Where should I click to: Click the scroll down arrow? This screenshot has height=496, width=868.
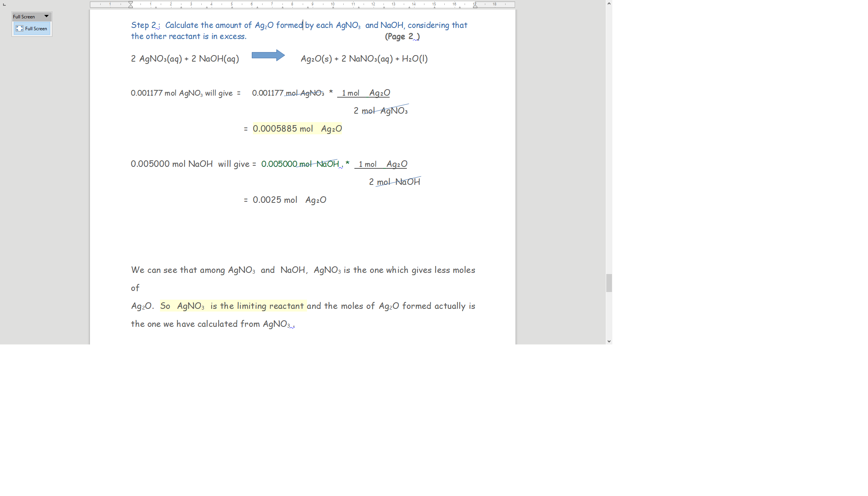click(609, 341)
